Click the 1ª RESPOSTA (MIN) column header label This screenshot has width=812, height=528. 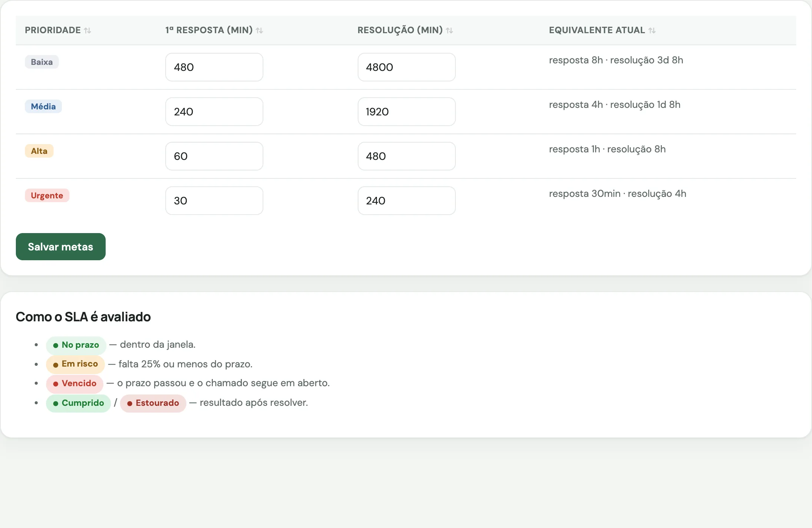point(209,30)
